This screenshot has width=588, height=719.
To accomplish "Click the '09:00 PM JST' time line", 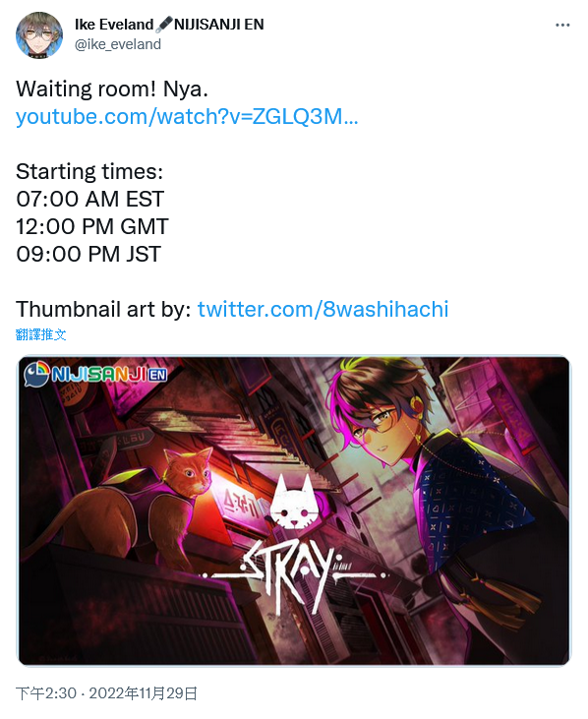I will (88, 254).
